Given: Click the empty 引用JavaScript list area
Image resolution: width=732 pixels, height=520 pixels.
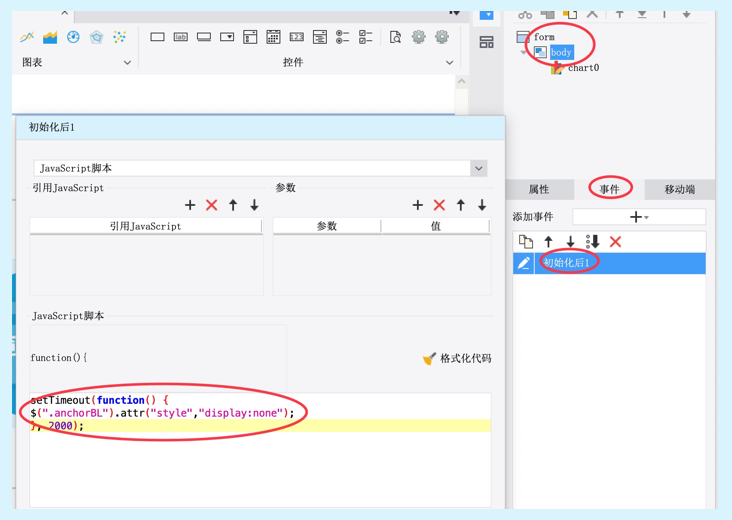Looking at the screenshot, I should pos(147,265).
